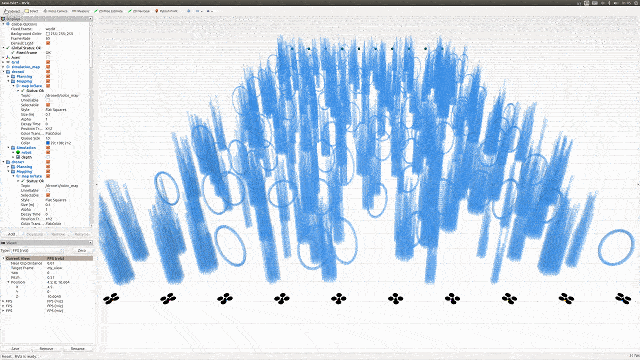Toggle the Default Light checkbox
The width and height of the screenshot is (640, 360).
click(48, 43)
